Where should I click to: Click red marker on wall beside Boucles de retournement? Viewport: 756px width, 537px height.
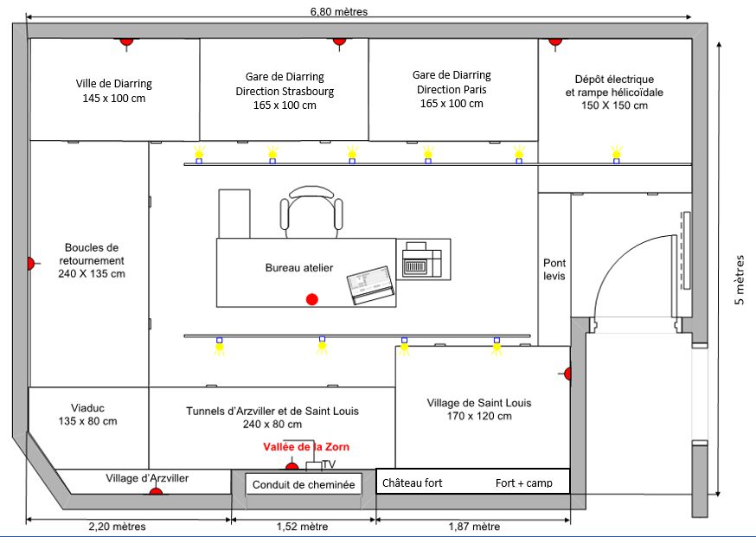[30, 263]
